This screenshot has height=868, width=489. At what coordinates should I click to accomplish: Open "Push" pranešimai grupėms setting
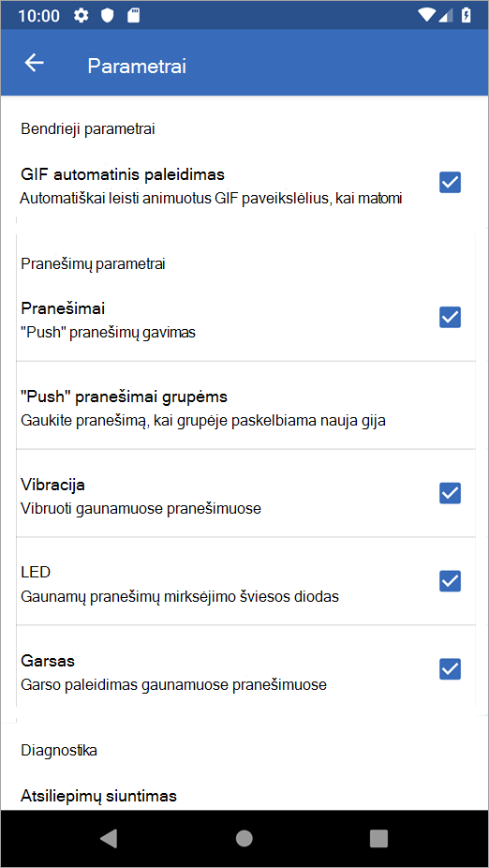coord(245,406)
